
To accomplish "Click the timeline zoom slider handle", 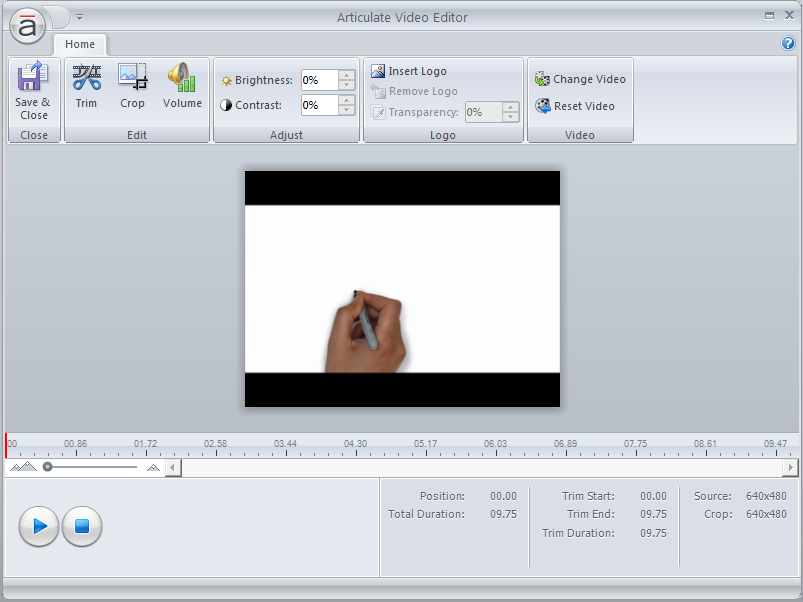I will click(x=48, y=467).
